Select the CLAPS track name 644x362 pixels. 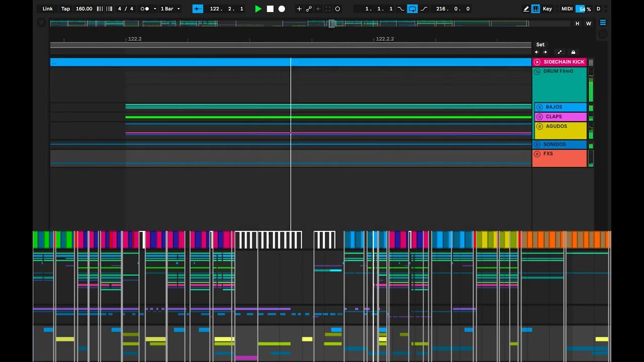click(x=553, y=117)
